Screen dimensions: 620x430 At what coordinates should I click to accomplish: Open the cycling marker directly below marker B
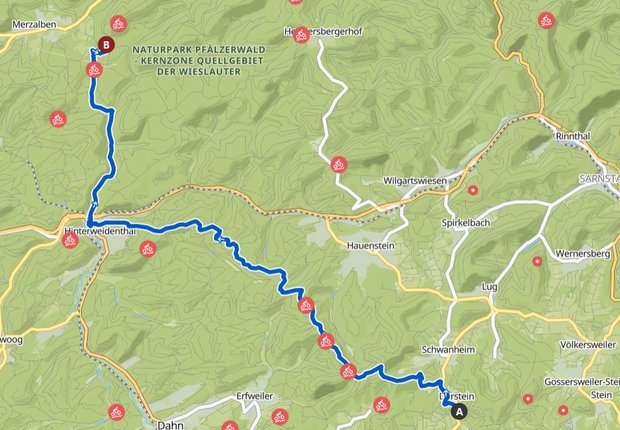point(95,70)
